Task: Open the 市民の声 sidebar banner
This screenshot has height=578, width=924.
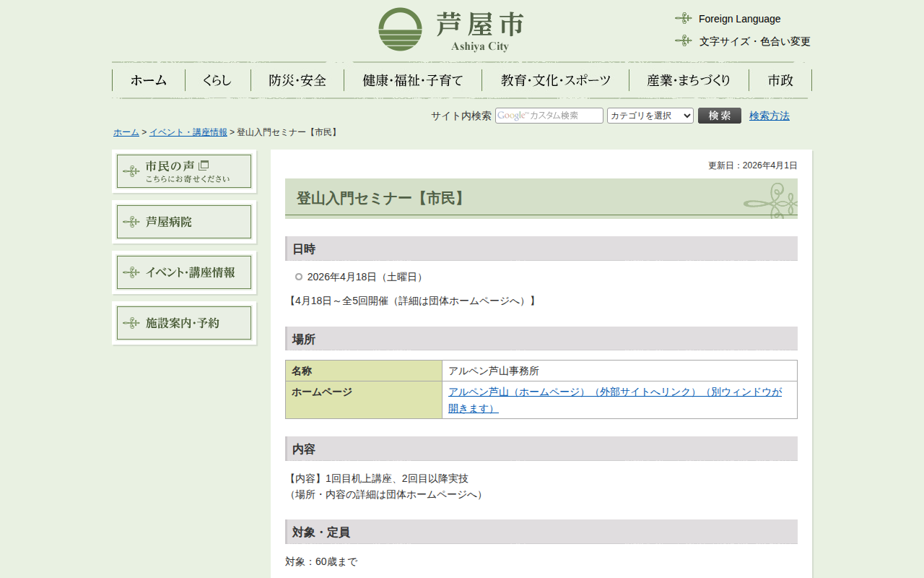Action: pos(184,171)
